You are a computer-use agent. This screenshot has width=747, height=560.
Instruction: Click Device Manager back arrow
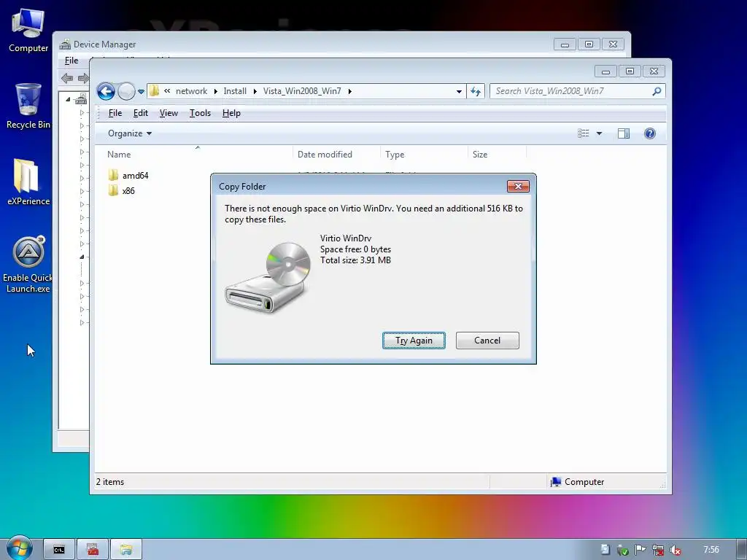67,78
